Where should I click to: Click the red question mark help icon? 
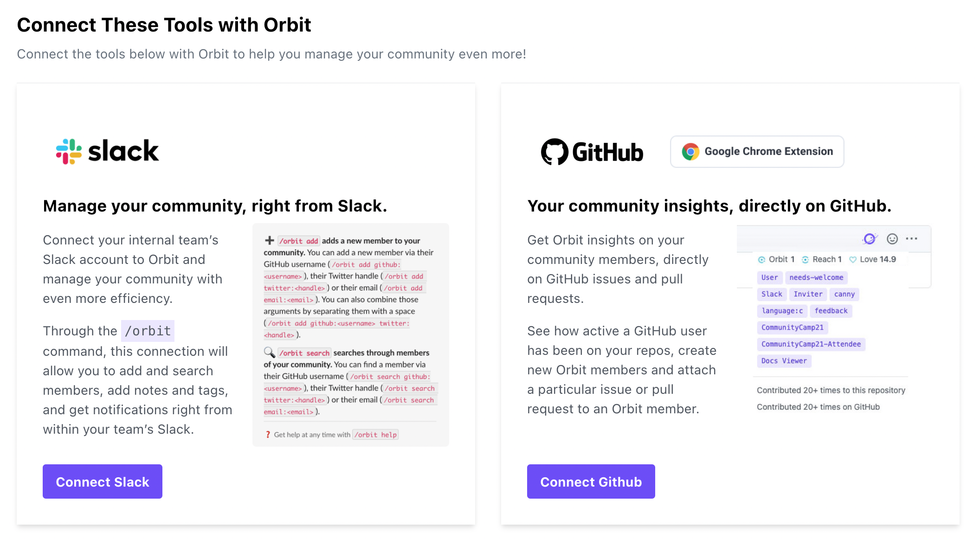click(268, 435)
